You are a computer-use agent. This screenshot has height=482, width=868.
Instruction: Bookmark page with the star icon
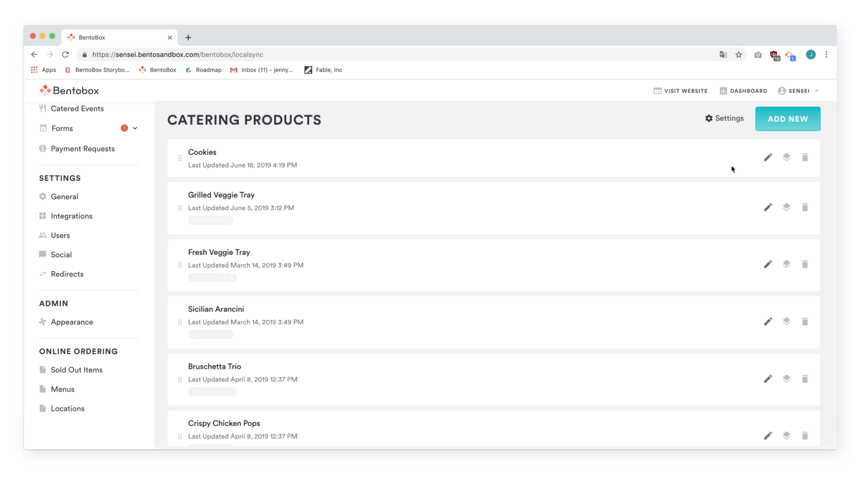[738, 54]
